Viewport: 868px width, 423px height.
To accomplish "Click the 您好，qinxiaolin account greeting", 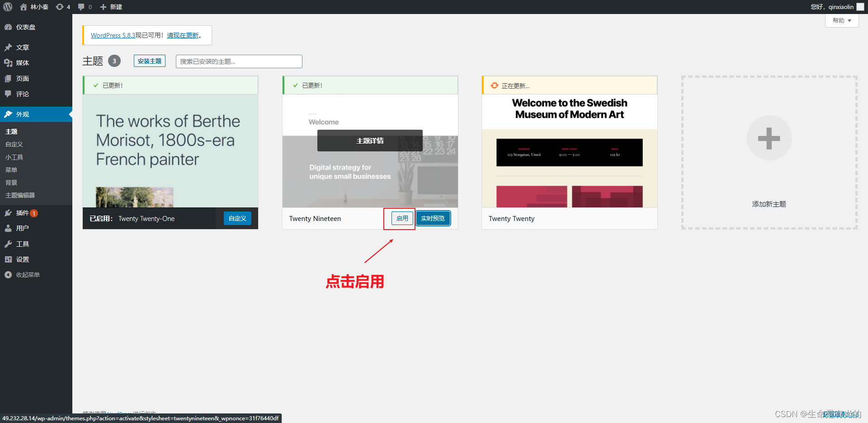I will coord(832,7).
